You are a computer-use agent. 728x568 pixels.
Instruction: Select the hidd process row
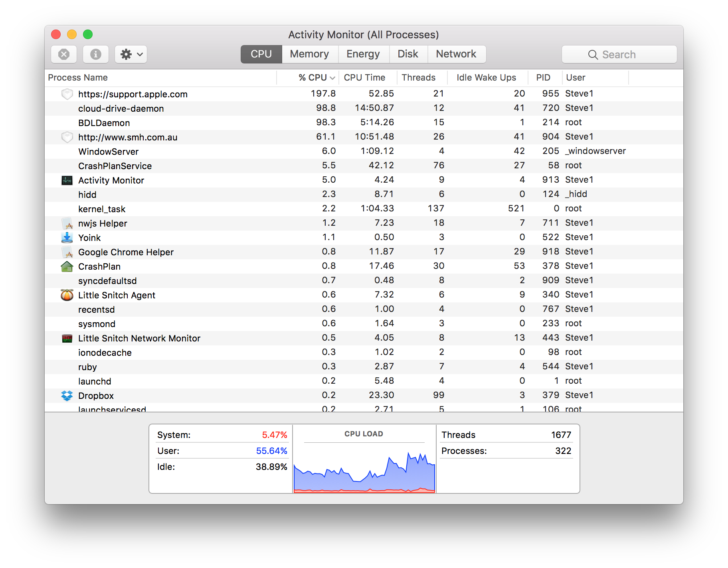click(364, 195)
